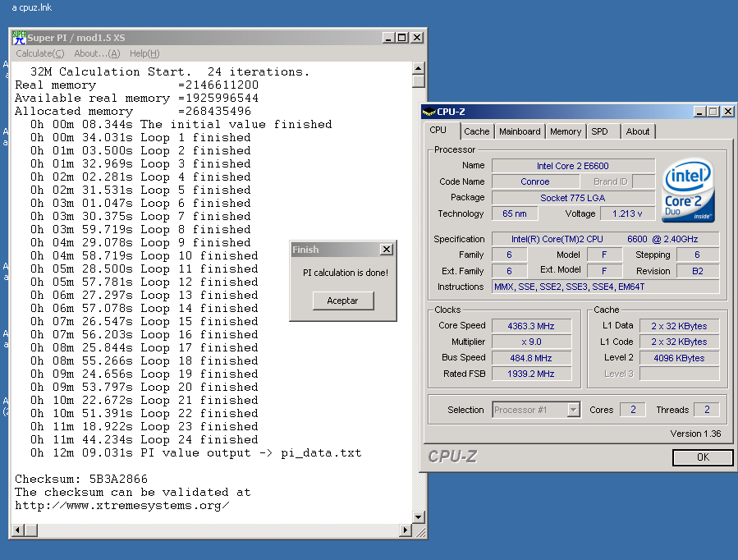Switch to the Memory tab in CPU-Z
This screenshot has height=560, width=738.
tap(566, 131)
